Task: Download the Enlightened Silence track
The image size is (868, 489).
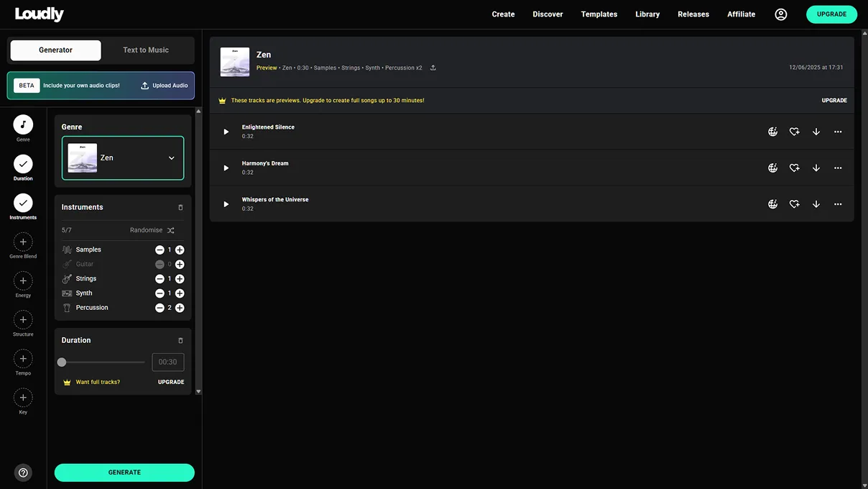Action: point(816,132)
